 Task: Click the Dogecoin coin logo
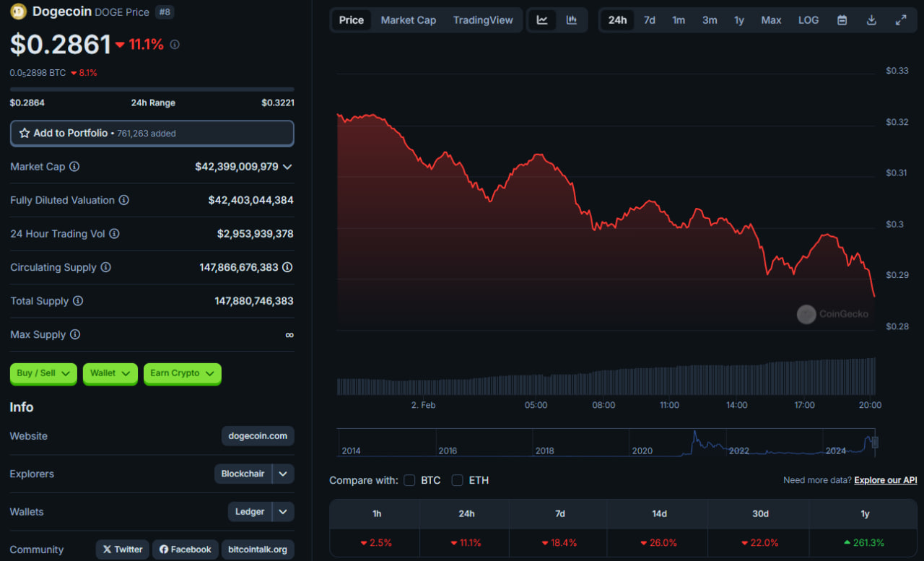click(x=18, y=12)
